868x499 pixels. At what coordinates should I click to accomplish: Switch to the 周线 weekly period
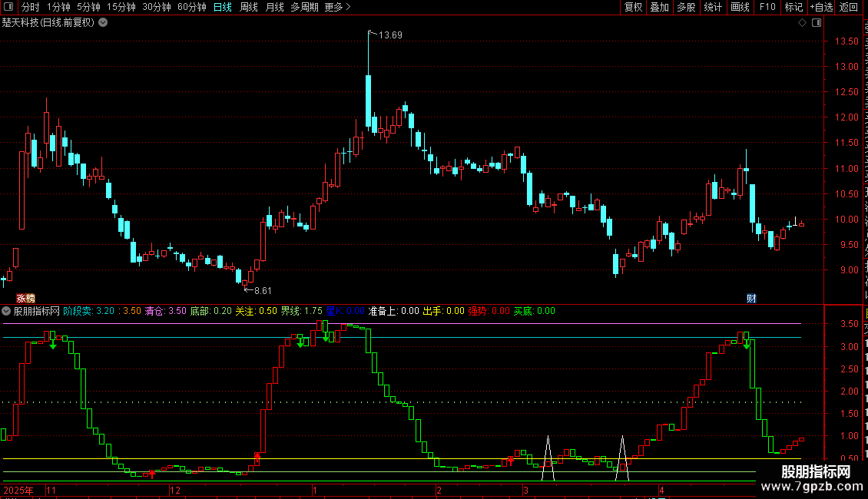pyautogui.click(x=249, y=7)
